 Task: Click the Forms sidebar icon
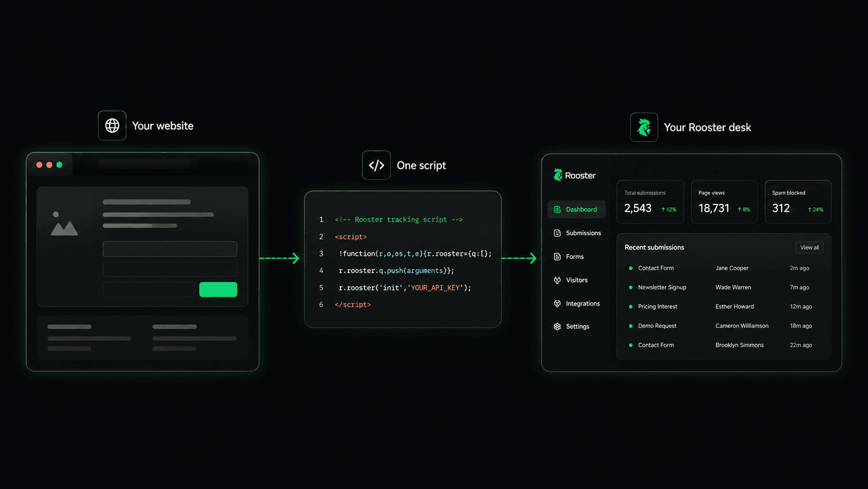(x=557, y=257)
